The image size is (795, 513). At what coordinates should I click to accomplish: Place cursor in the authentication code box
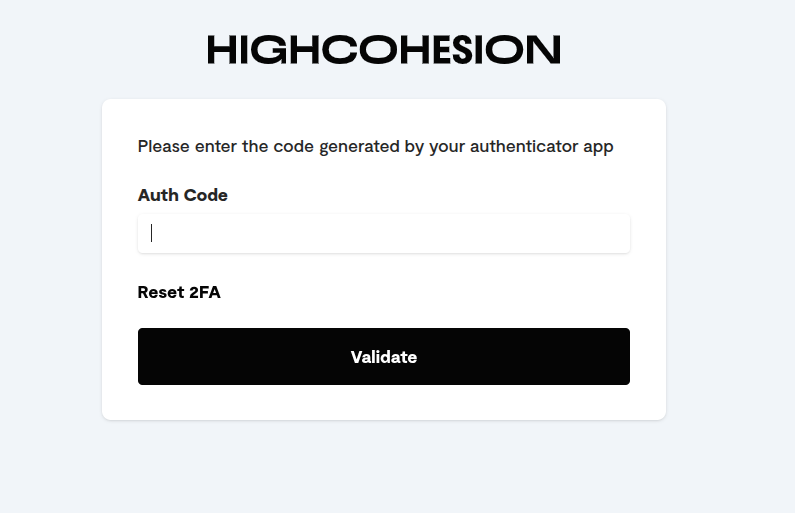(384, 233)
